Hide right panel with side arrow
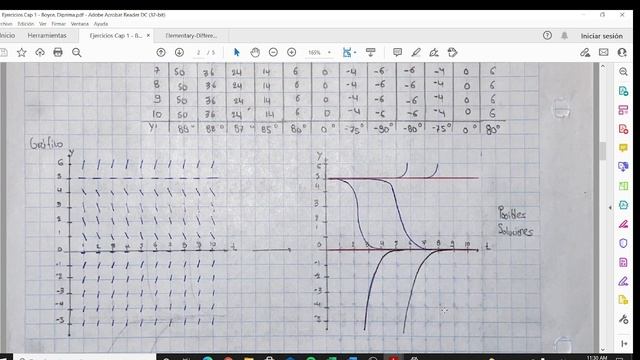This screenshot has height=360, width=640. 610,208
